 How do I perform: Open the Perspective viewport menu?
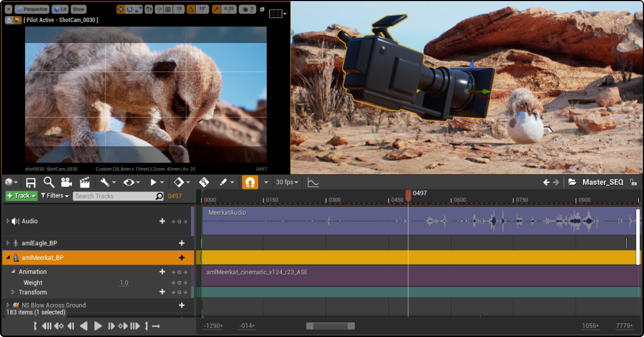click(32, 9)
